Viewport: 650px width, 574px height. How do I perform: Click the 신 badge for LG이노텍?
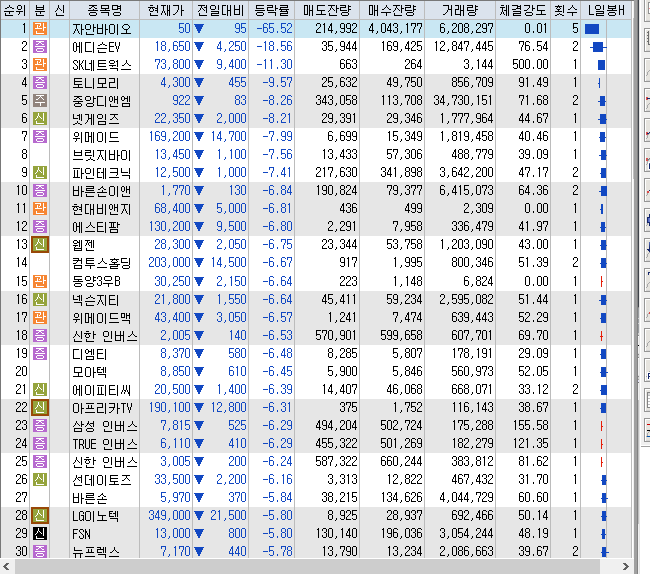(x=40, y=516)
